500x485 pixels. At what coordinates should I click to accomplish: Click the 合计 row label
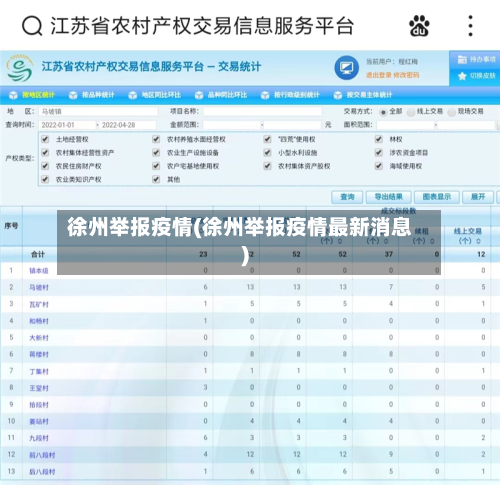click(x=38, y=254)
